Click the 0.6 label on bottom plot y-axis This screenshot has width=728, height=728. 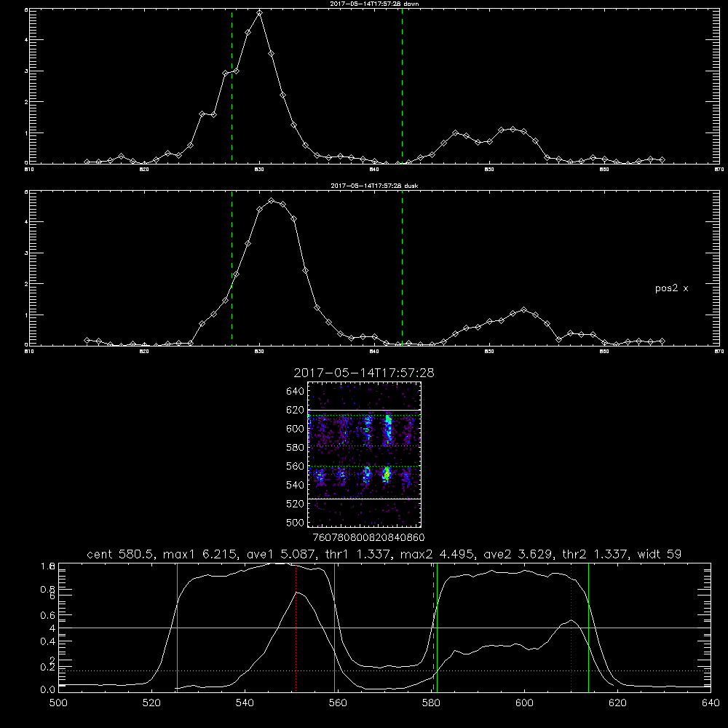(47, 615)
